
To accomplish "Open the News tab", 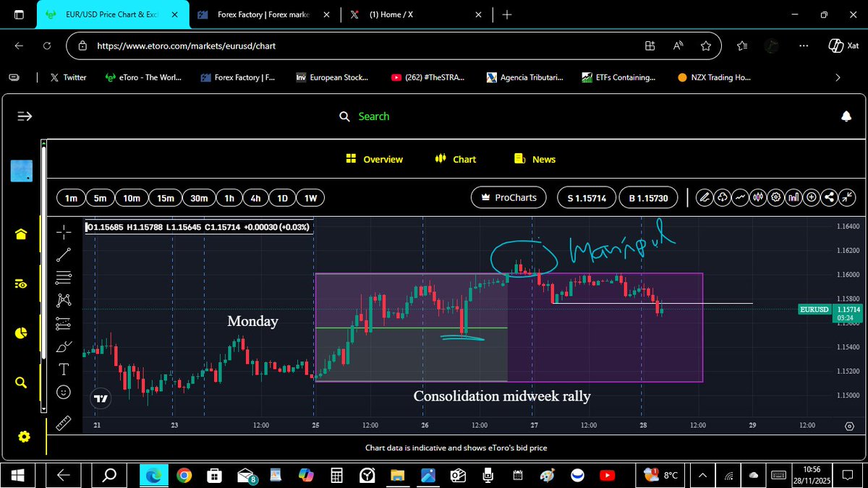I will pyautogui.click(x=535, y=159).
